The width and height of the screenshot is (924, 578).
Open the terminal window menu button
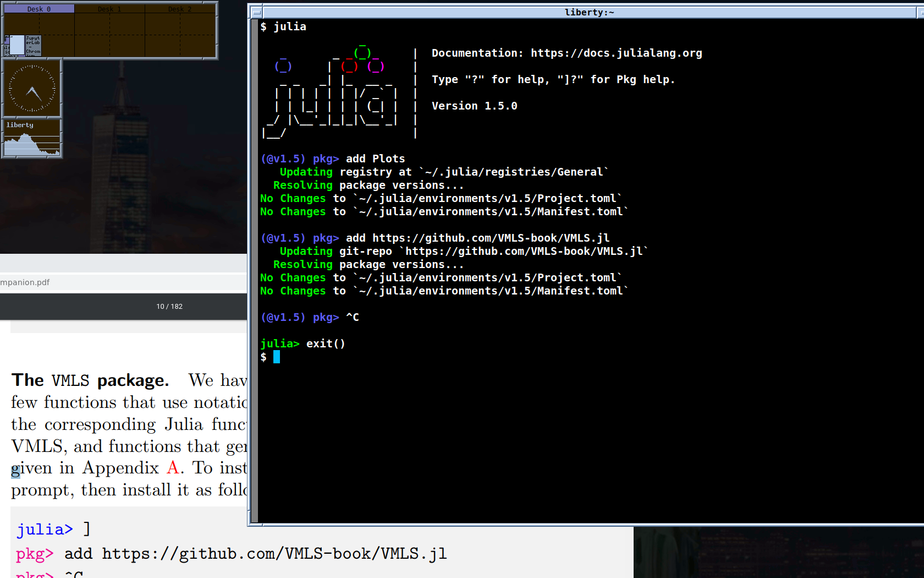256,12
